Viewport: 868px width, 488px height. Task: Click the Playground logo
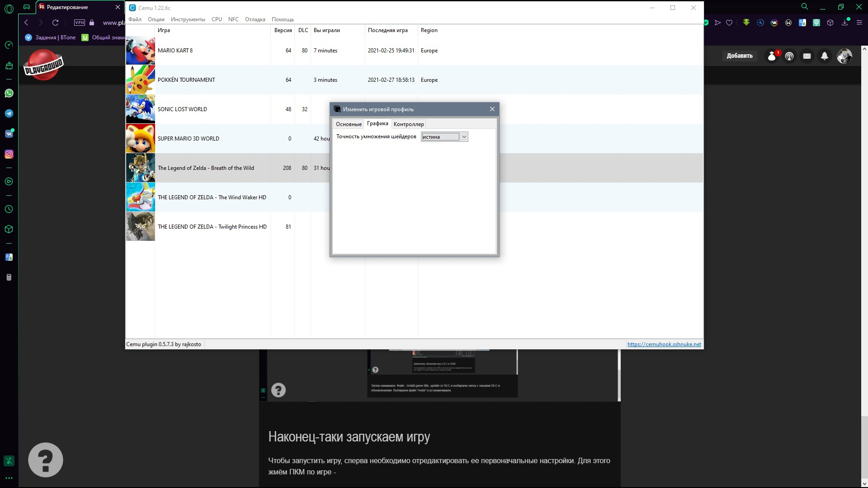click(x=43, y=65)
